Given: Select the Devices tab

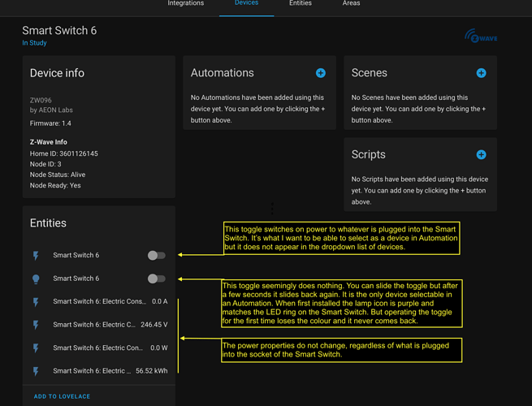Looking at the screenshot, I should (x=246, y=4).
